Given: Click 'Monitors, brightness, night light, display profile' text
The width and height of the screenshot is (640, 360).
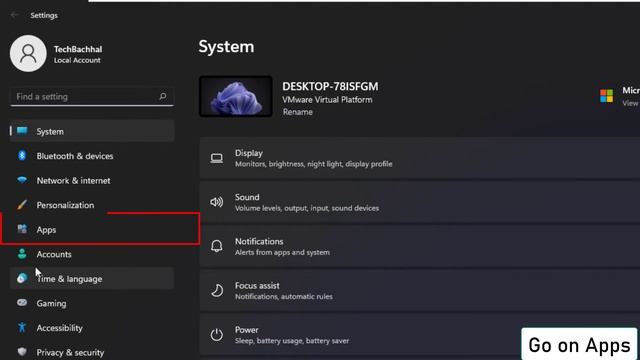Looking at the screenshot, I should (x=313, y=164).
